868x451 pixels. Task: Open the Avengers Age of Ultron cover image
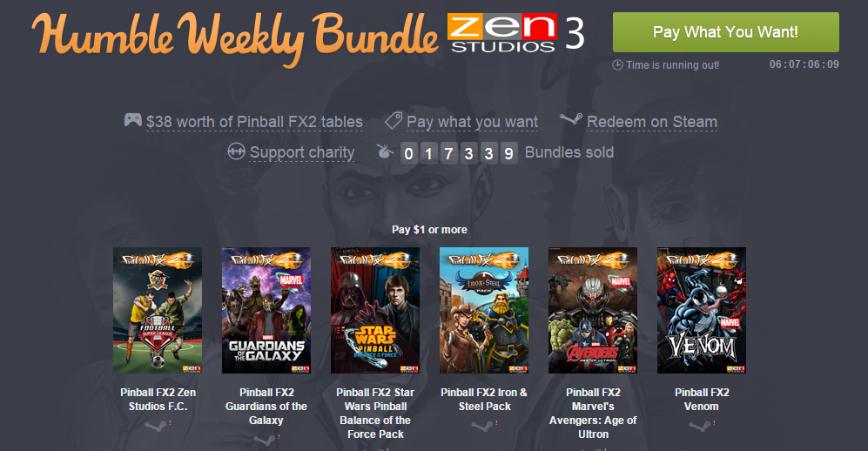click(x=593, y=311)
